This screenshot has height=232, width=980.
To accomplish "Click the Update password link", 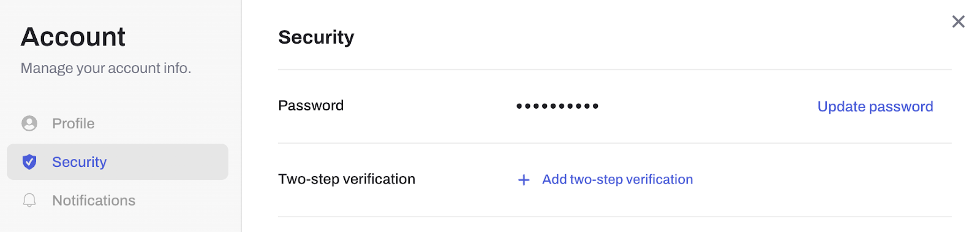I will click(x=875, y=107).
